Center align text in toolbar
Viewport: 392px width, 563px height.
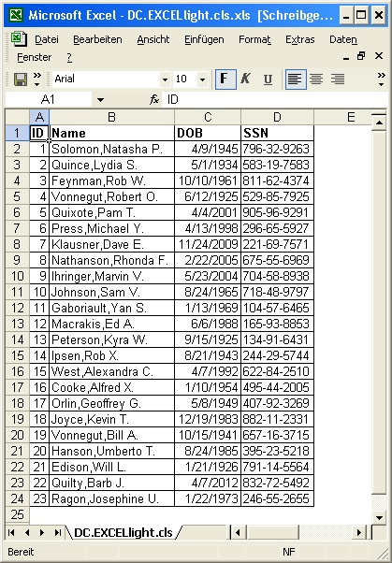pyautogui.click(x=316, y=79)
